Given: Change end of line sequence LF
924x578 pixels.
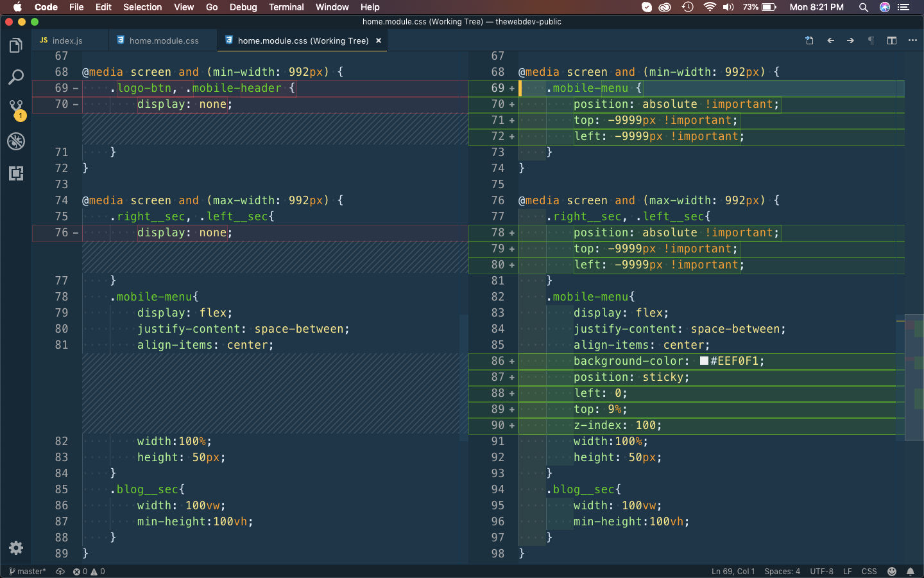Looking at the screenshot, I should point(848,572).
